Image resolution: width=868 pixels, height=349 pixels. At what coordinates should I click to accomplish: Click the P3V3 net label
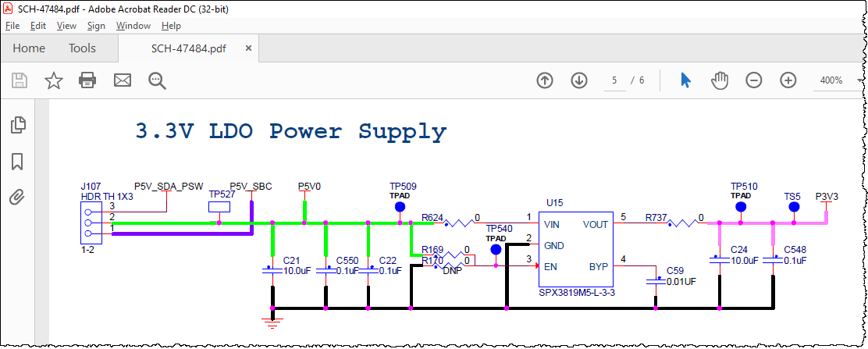pyautogui.click(x=827, y=196)
